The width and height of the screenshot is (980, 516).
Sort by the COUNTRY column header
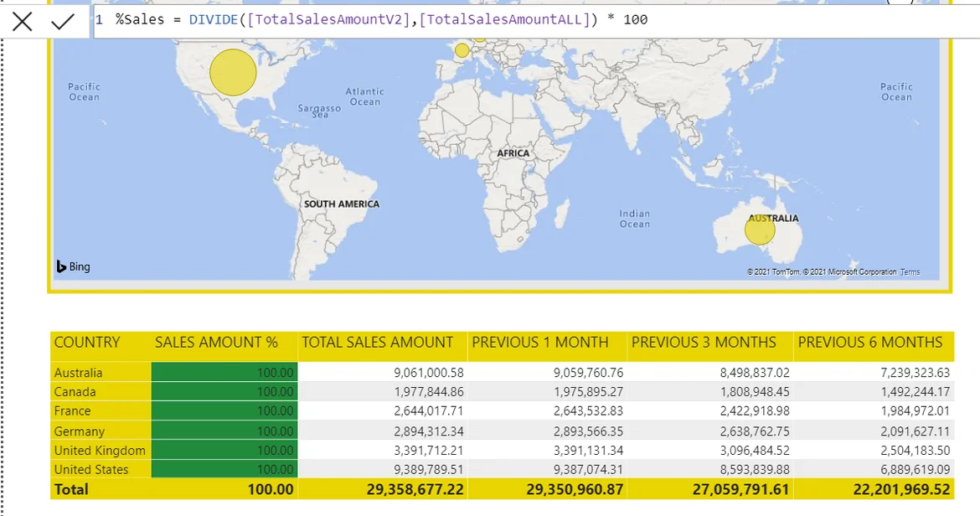(x=87, y=343)
